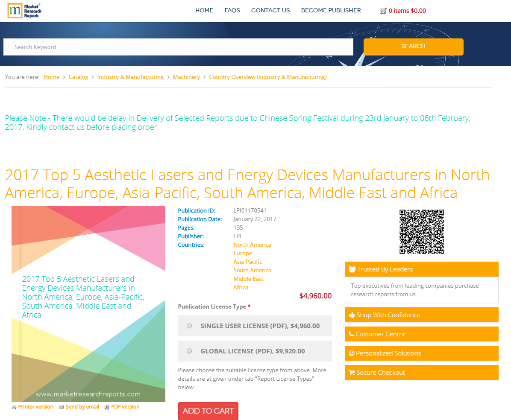
Task: Open the Printer version link
Action: (36, 407)
